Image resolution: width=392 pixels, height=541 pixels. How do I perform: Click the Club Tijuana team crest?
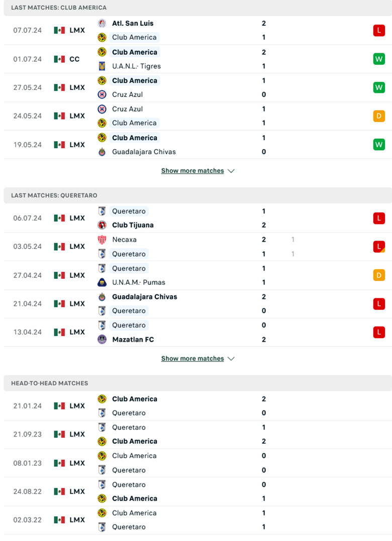[102, 225]
